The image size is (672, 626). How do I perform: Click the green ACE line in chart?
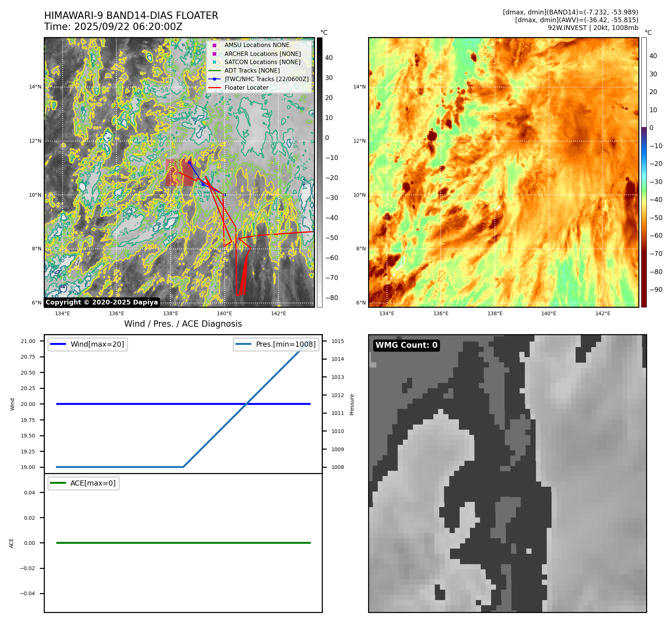[183, 543]
